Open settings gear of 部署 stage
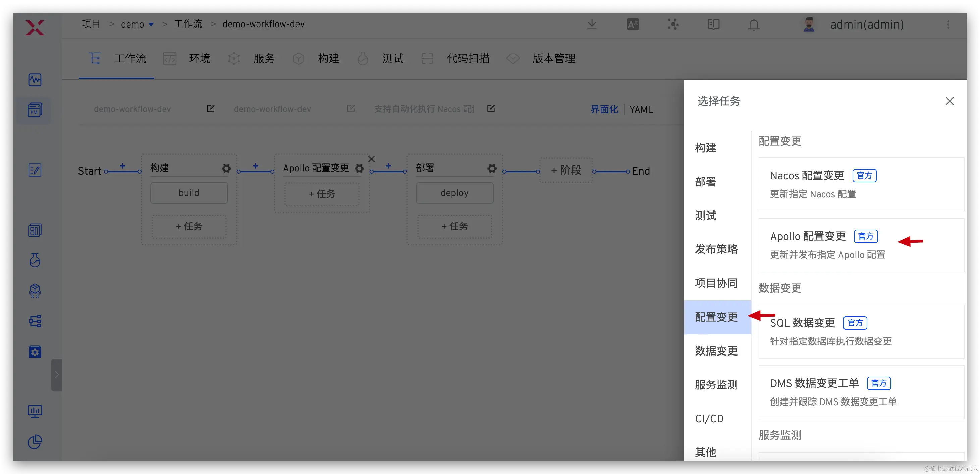The width and height of the screenshot is (980, 474). pyautogui.click(x=492, y=168)
